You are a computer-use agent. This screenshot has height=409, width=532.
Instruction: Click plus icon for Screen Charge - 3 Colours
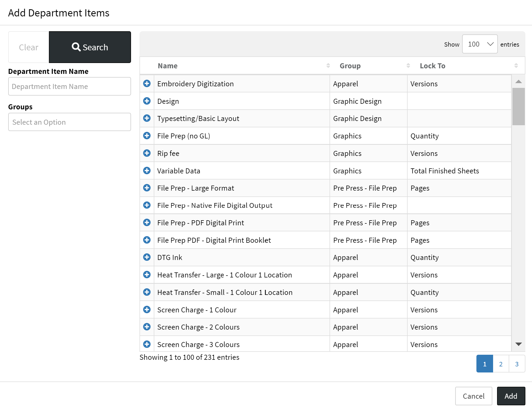point(147,344)
